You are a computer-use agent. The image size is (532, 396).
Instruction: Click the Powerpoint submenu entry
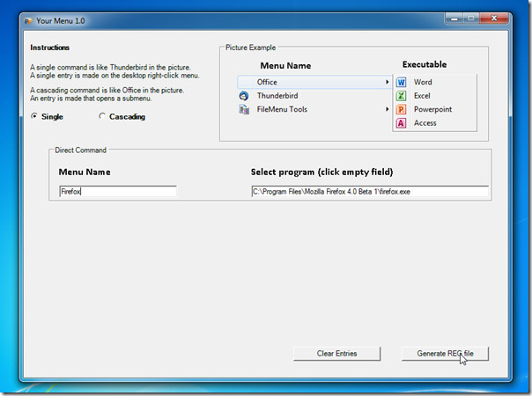coord(432,109)
